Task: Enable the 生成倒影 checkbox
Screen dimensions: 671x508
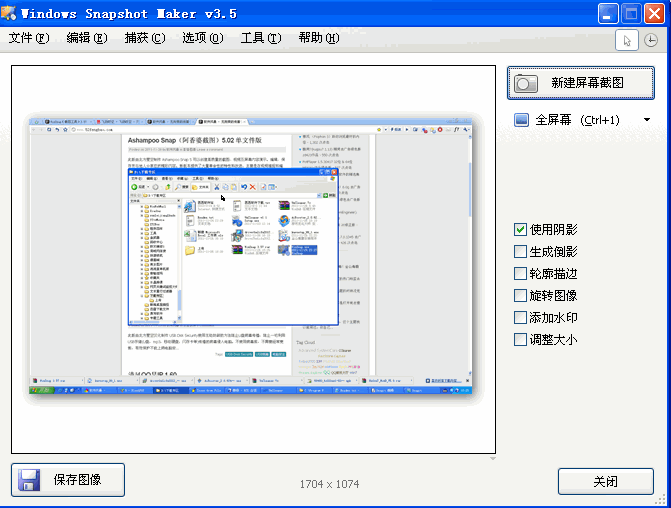Action: (520, 252)
